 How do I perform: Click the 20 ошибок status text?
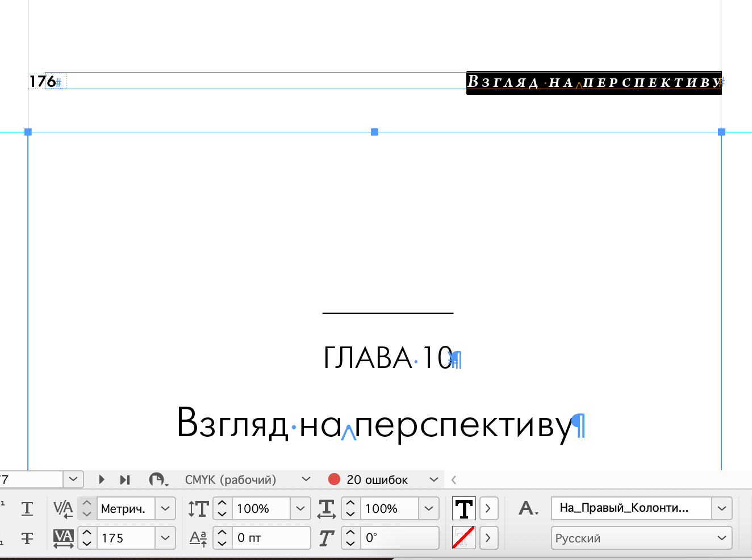[x=377, y=479]
